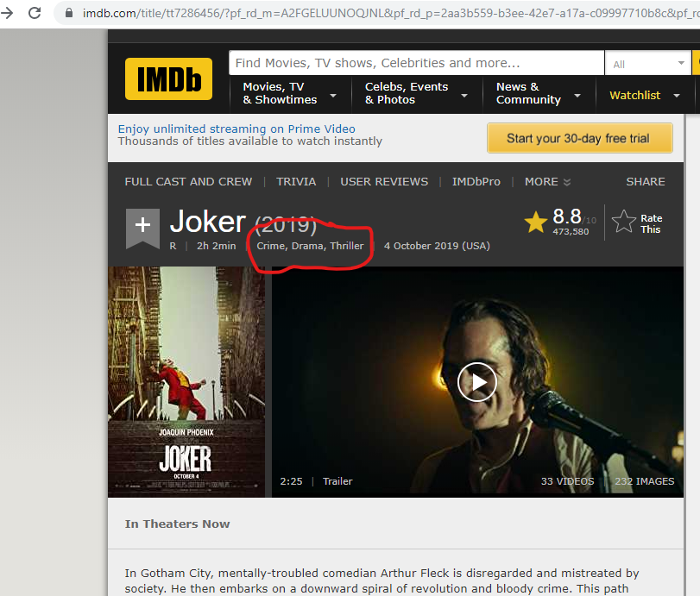Image resolution: width=700 pixels, height=596 pixels.
Task: Click the Find Movies search field
Action: click(x=416, y=63)
